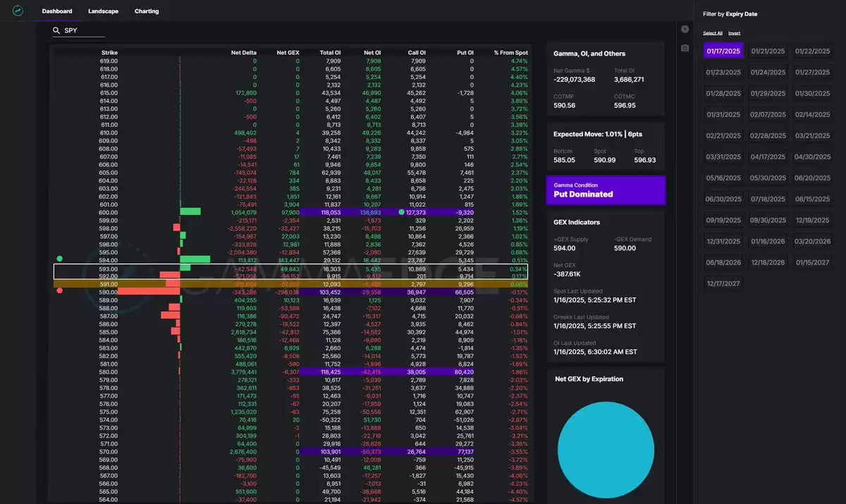Viewport: 846px width, 504px height.
Task: Click the Strike column header
Action: click(x=109, y=53)
